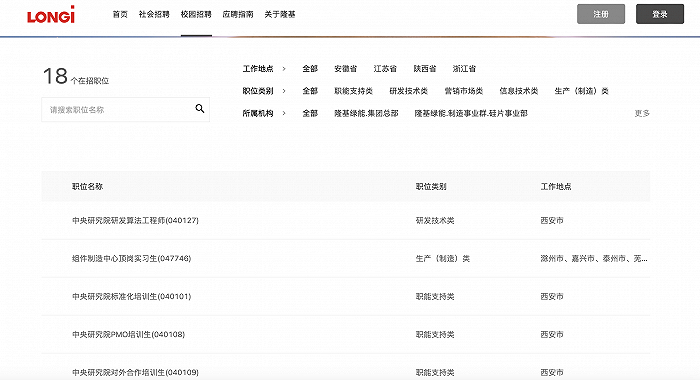Screen dimensions: 700x380
Task: Click 西安市 in the 040101 row
Action: 552,296
